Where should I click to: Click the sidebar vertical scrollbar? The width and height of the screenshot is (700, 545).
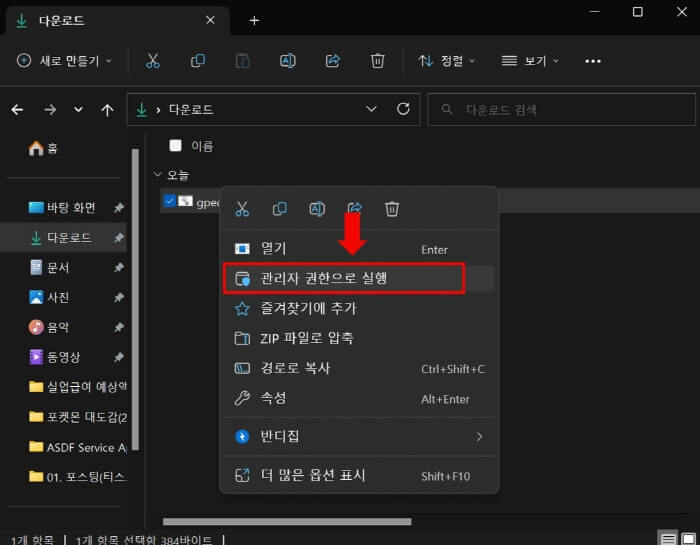(x=135, y=299)
